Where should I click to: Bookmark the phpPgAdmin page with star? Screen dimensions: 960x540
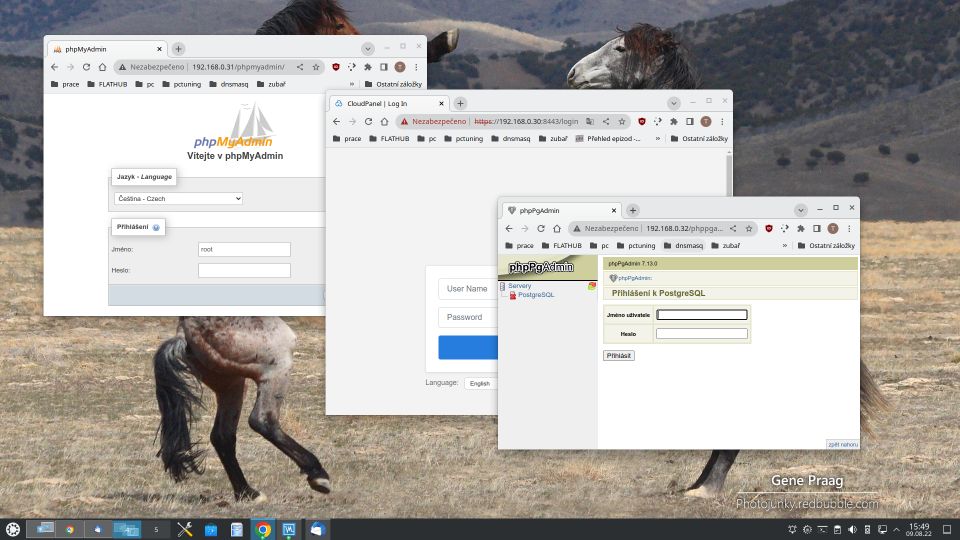(x=749, y=228)
